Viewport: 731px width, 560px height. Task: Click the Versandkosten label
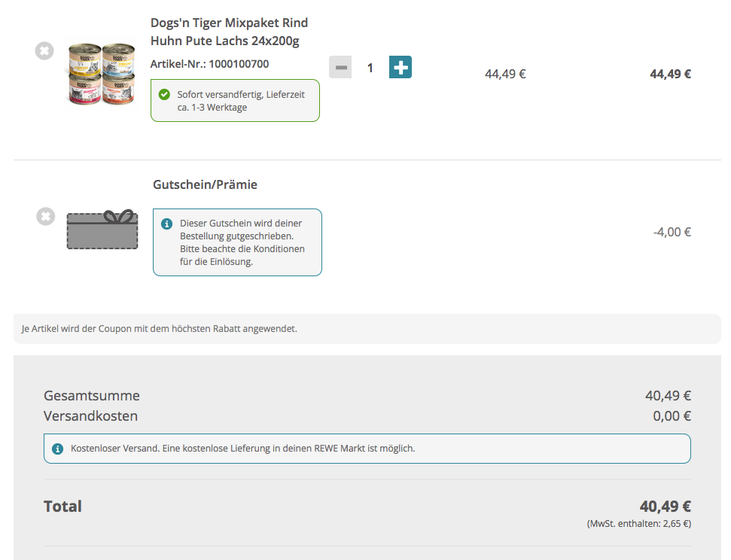point(90,416)
